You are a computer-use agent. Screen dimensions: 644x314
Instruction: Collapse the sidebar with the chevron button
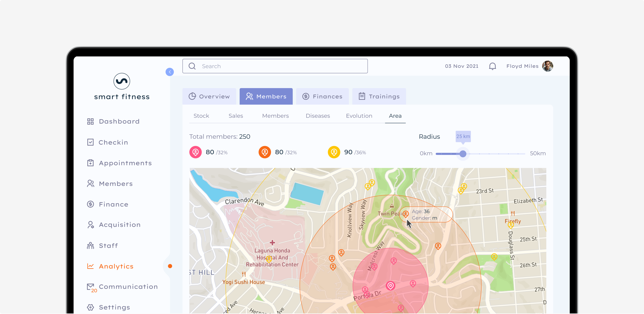click(x=170, y=72)
